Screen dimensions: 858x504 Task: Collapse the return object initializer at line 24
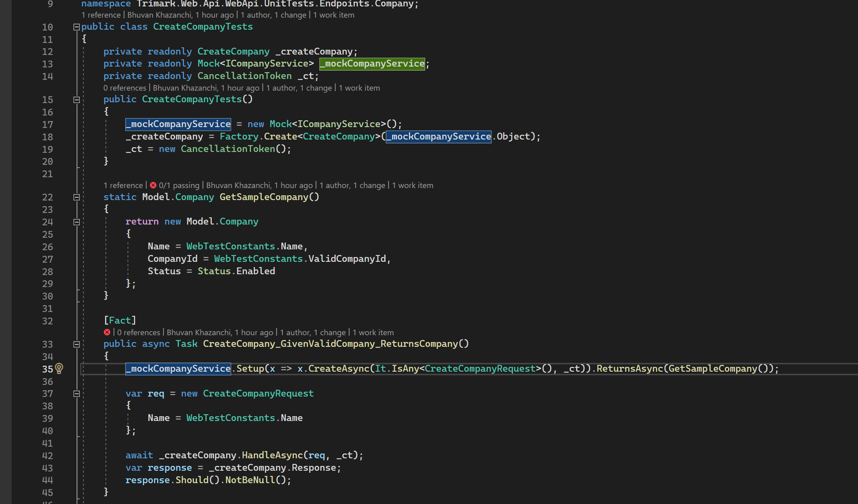[x=77, y=222]
